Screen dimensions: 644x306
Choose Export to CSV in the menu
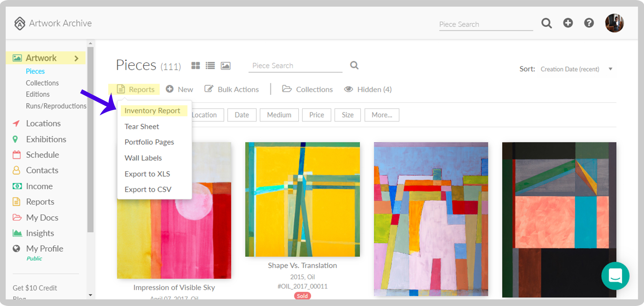click(148, 189)
